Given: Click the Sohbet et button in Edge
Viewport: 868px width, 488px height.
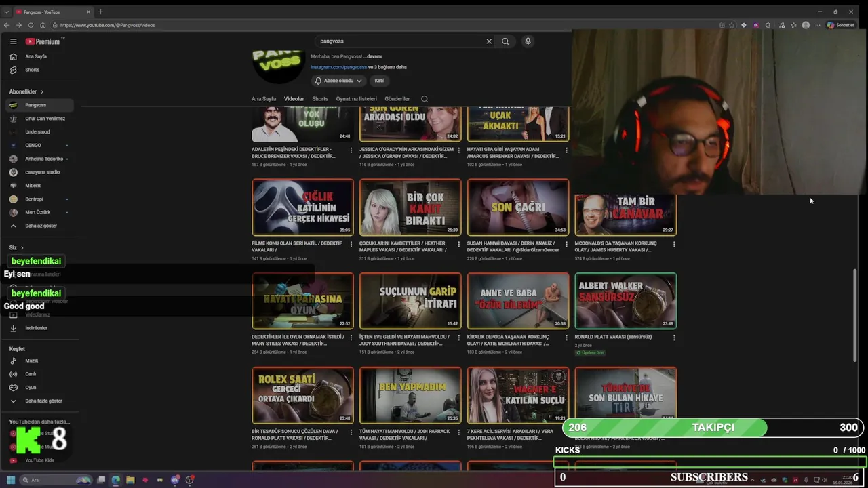Looking at the screenshot, I should [840, 25].
